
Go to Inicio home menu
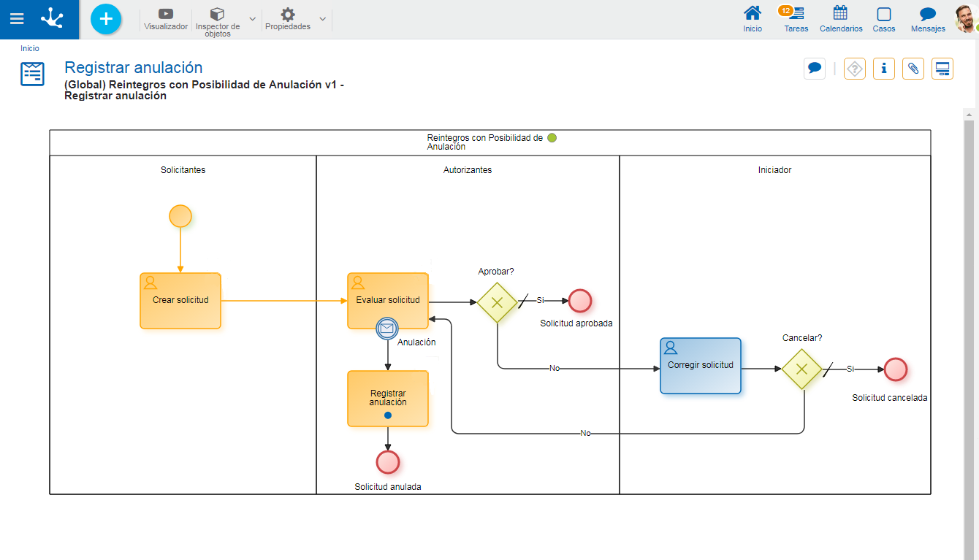[x=753, y=19]
